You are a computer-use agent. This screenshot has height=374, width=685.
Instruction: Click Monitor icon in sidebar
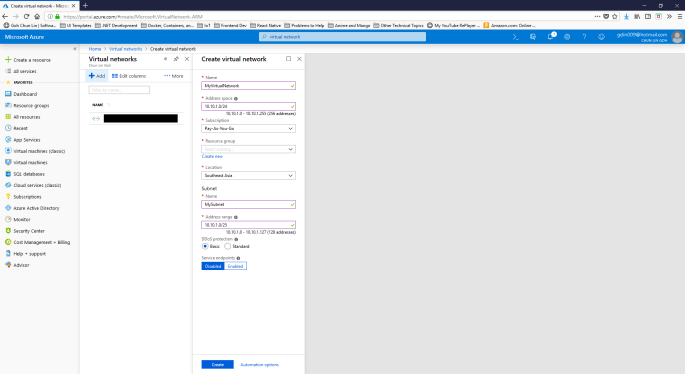(x=8, y=219)
